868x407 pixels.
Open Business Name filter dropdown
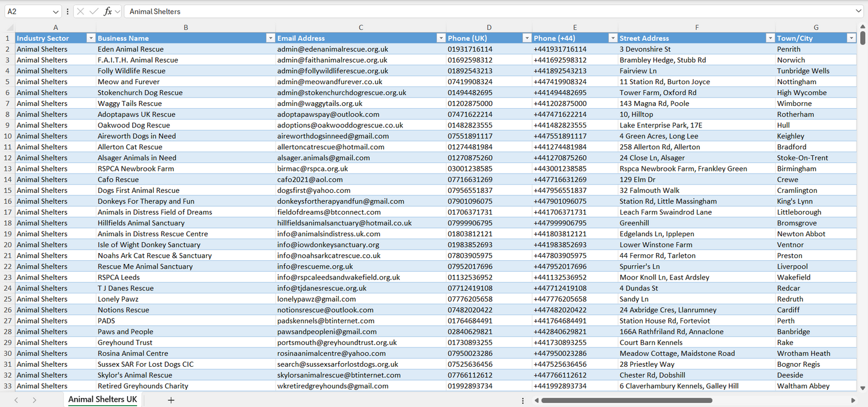(x=270, y=38)
